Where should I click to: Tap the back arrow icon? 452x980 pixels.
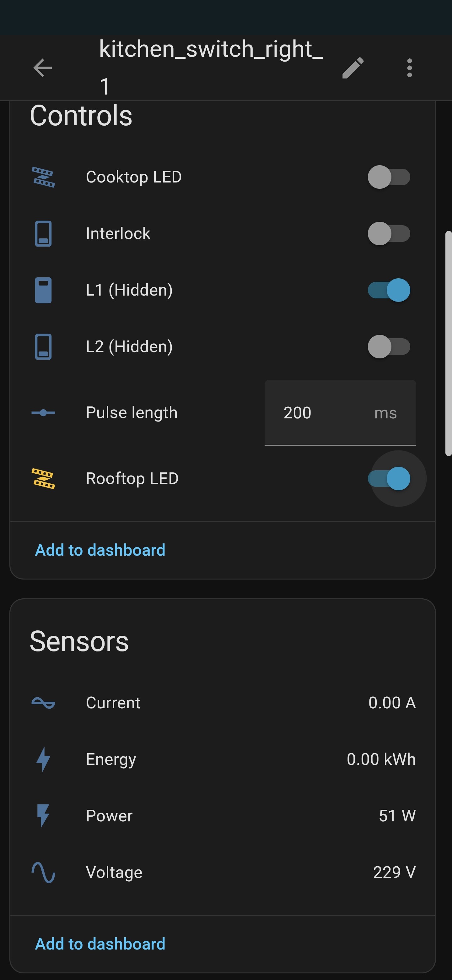click(43, 68)
